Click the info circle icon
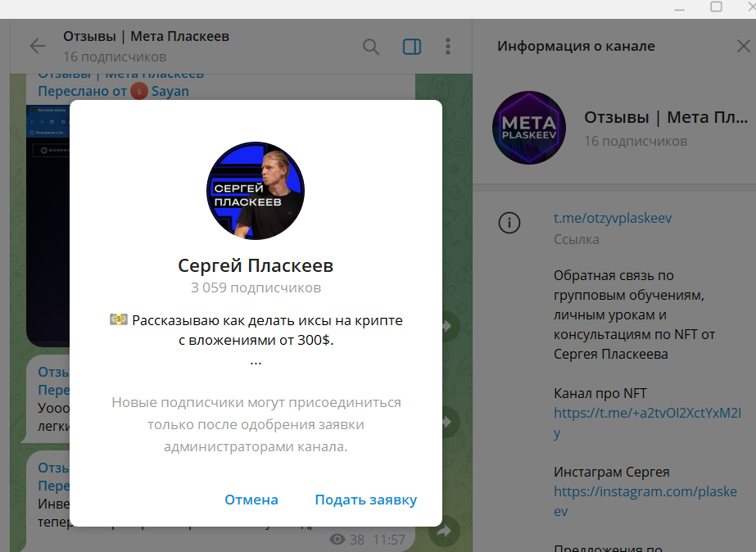 click(509, 223)
